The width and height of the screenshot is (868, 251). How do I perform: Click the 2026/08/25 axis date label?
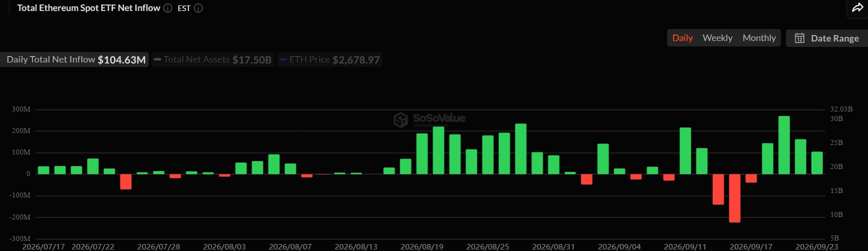[x=488, y=247]
